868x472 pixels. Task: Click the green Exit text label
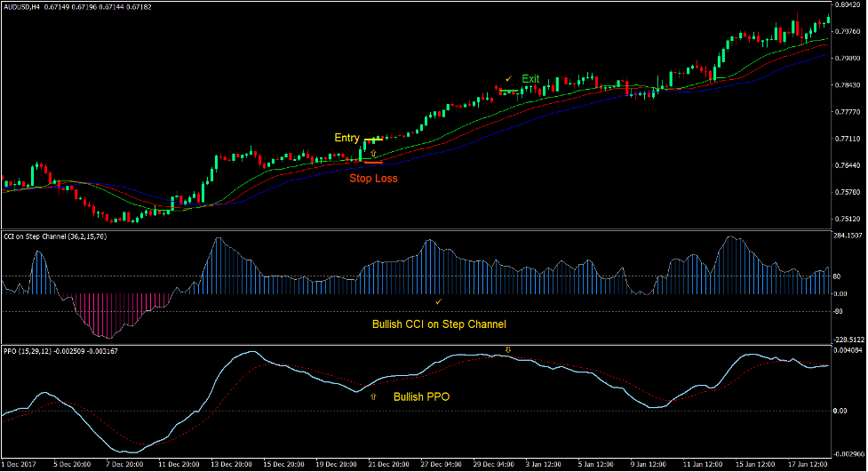pyautogui.click(x=530, y=79)
